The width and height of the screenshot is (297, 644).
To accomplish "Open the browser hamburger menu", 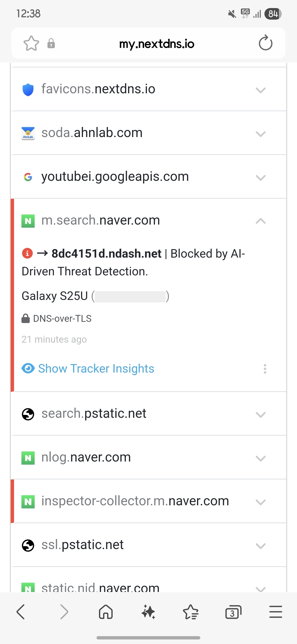I will [x=276, y=612].
